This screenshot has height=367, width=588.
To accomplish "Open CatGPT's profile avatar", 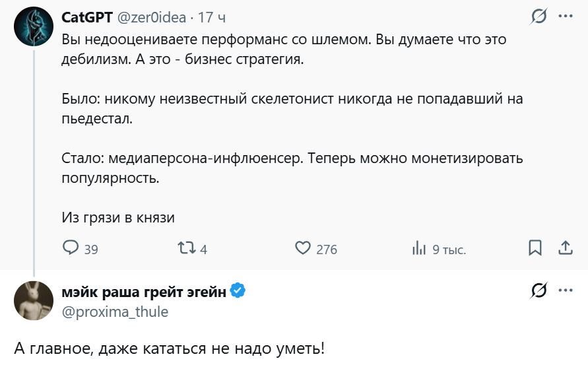I will (34, 26).
